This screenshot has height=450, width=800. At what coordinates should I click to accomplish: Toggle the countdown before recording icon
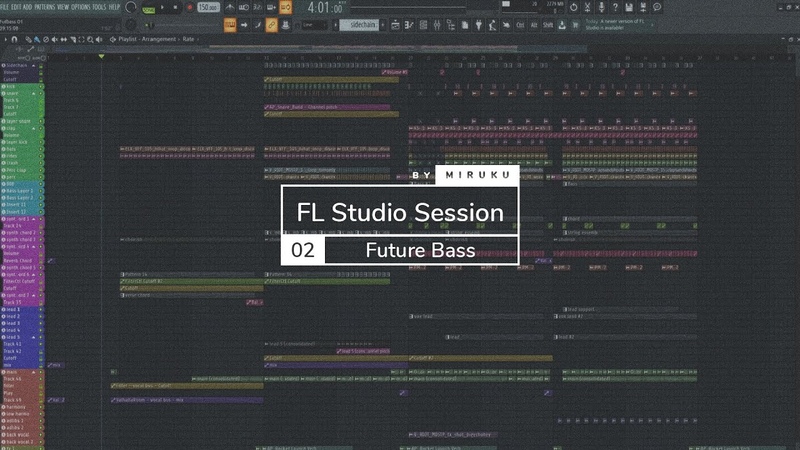pyautogui.click(x=258, y=8)
